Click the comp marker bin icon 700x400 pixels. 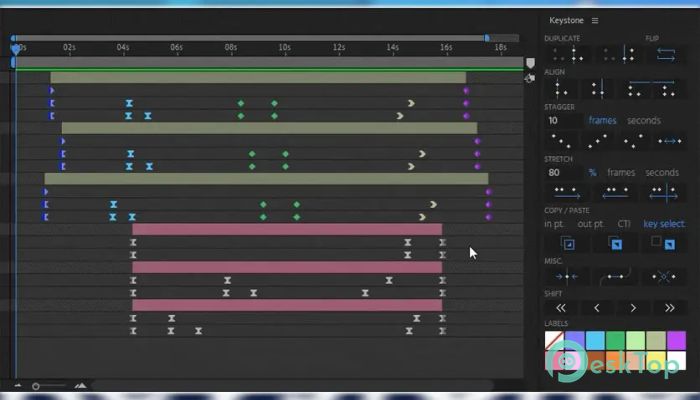coord(530,63)
